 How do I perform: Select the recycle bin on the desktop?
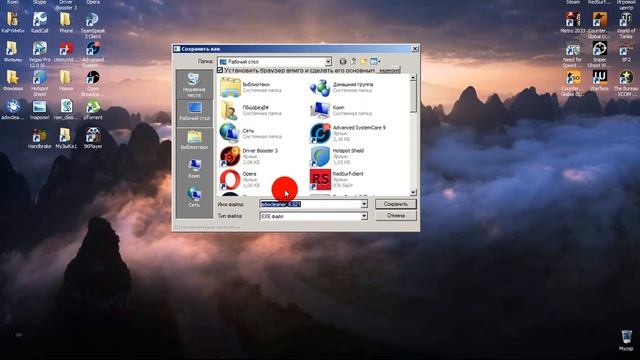(626, 340)
